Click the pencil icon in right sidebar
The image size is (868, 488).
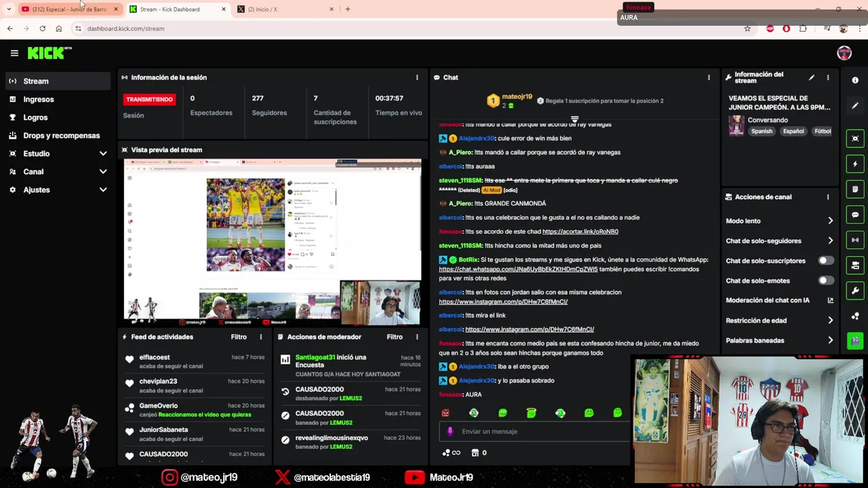pos(855,106)
